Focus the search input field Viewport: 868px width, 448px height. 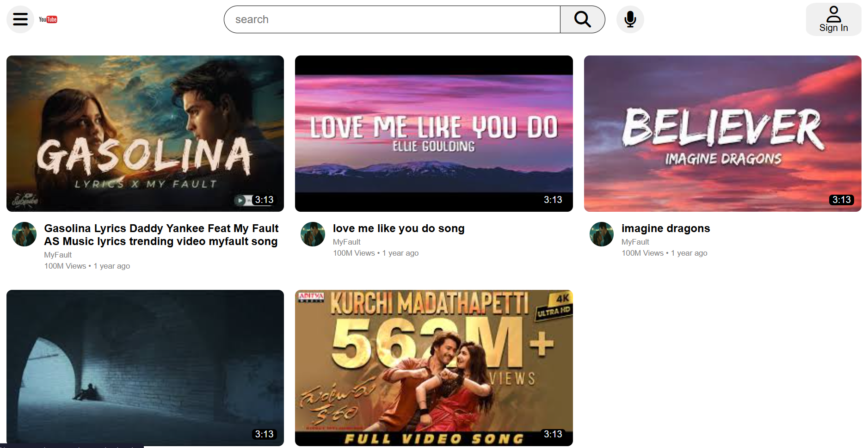coord(392,19)
